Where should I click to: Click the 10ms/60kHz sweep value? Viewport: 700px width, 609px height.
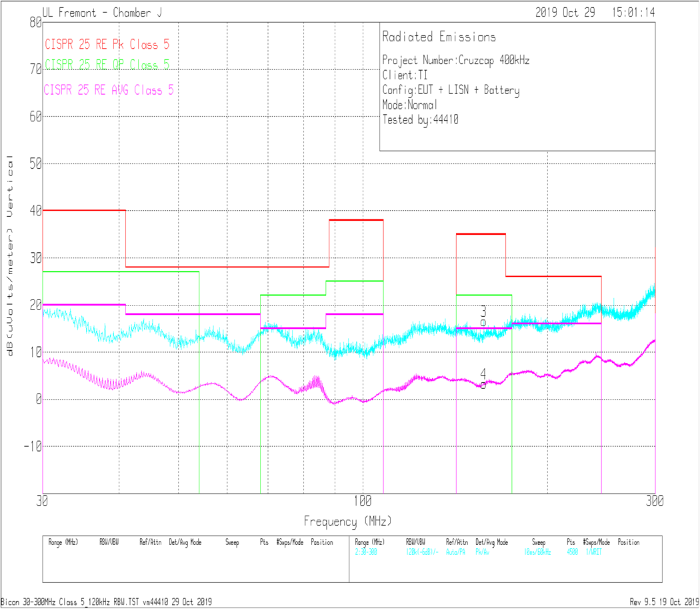coord(539,552)
